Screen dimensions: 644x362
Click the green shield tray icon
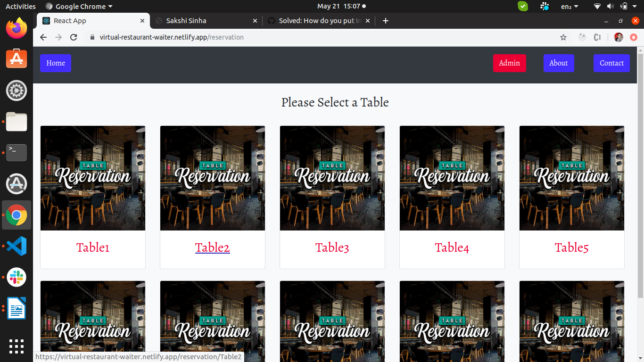pyautogui.click(x=523, y=6)
